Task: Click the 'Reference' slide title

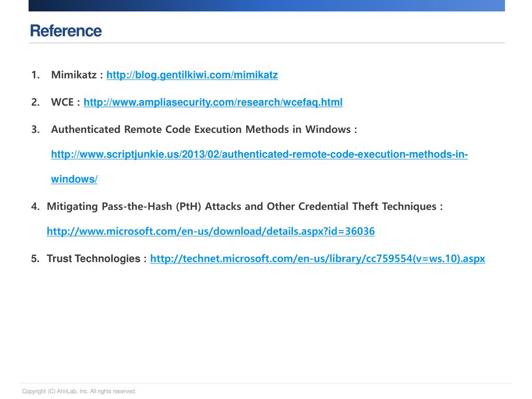Action: [66, 31]
